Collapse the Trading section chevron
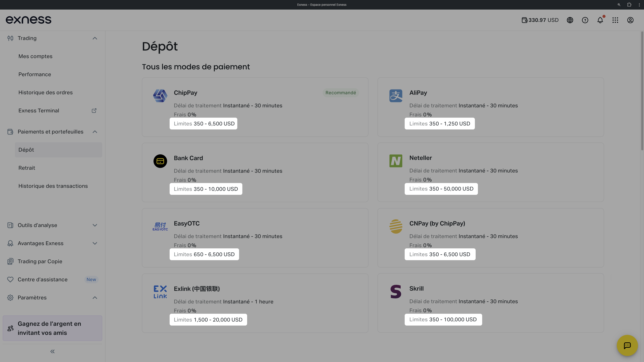This screenshot has width=644, height=362. (x=95, y=38)
